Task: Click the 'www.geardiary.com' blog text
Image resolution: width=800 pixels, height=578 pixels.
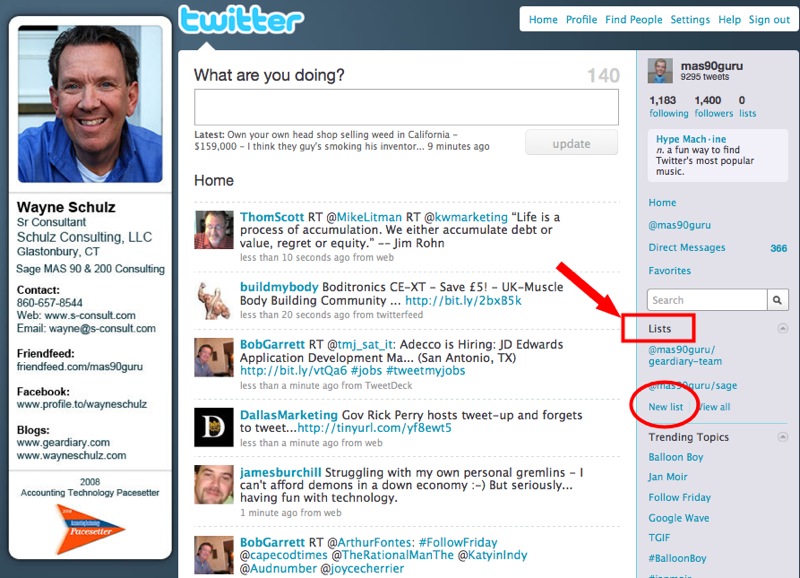Action: [63, 442]
